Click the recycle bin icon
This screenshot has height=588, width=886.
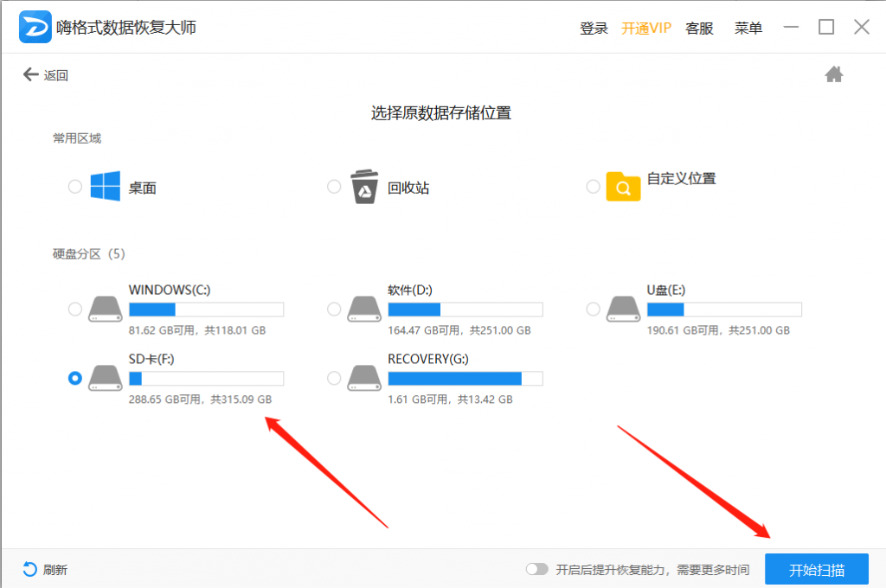pos(364,187)
